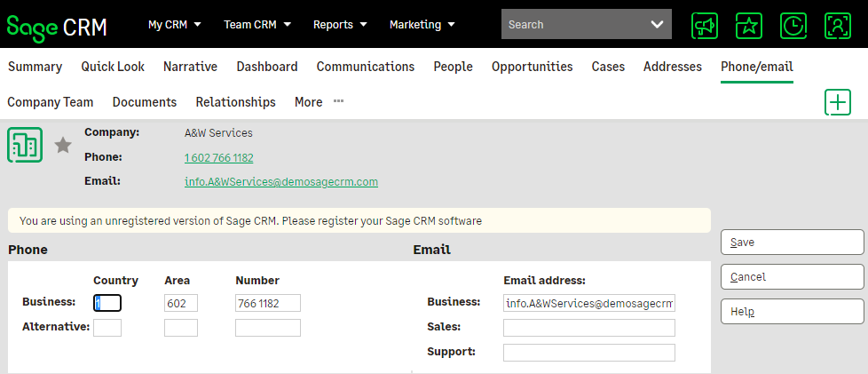868x374 pixels.
Task: Expand the Search box dropdown arrow
Action: pos(657,25)
